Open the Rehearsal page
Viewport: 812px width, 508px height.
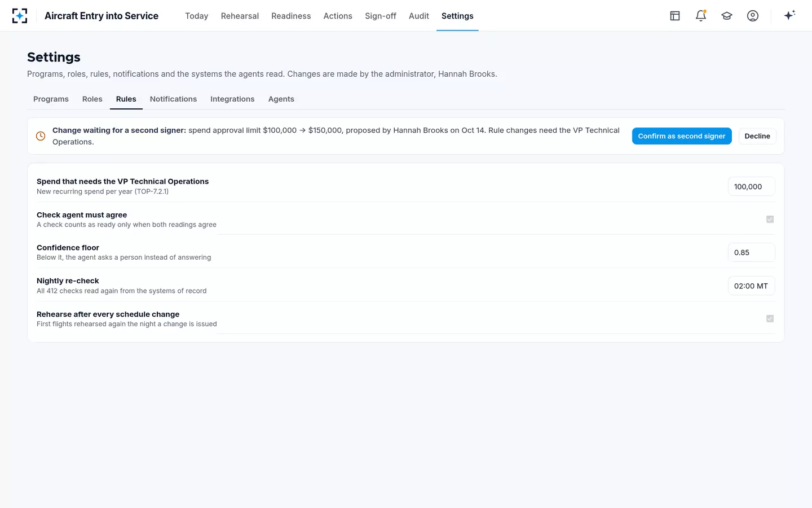click(240, 16)
